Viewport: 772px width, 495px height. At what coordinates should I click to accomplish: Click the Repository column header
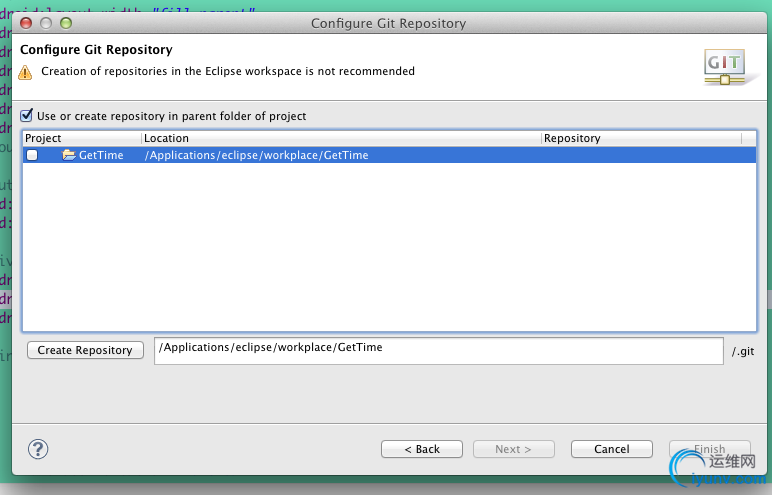coord(640,138)
